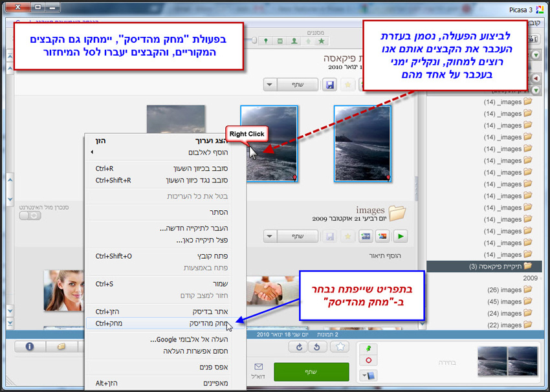This screenshot has height=392, width=550.
Task: Click the star button in images folder toolbar
Action: pyautogui.click(x=347, y=236)
